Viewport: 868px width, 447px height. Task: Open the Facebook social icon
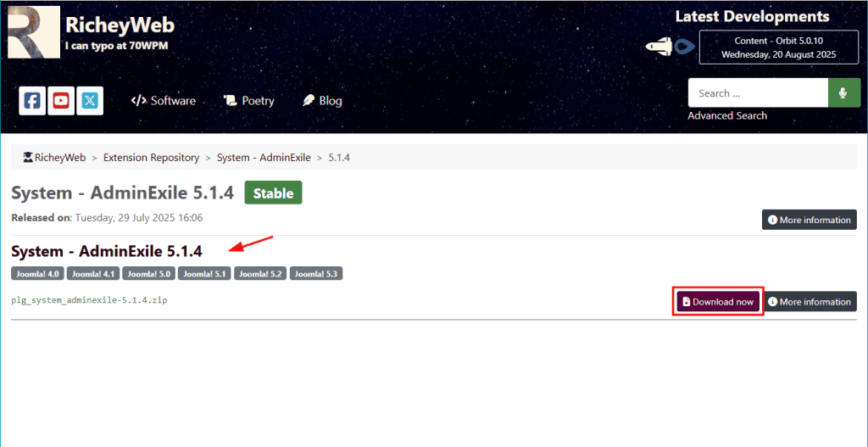click(32, 101)
